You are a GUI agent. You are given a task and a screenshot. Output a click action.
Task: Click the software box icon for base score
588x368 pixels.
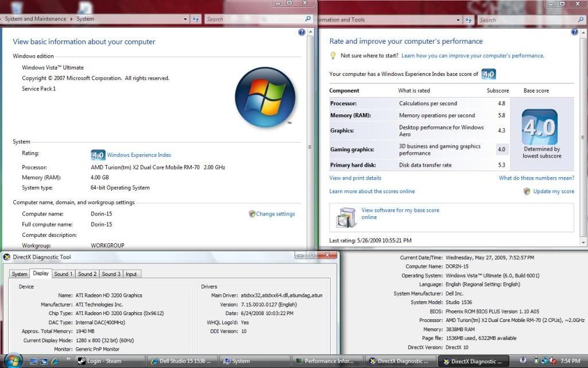coord(346,217)
